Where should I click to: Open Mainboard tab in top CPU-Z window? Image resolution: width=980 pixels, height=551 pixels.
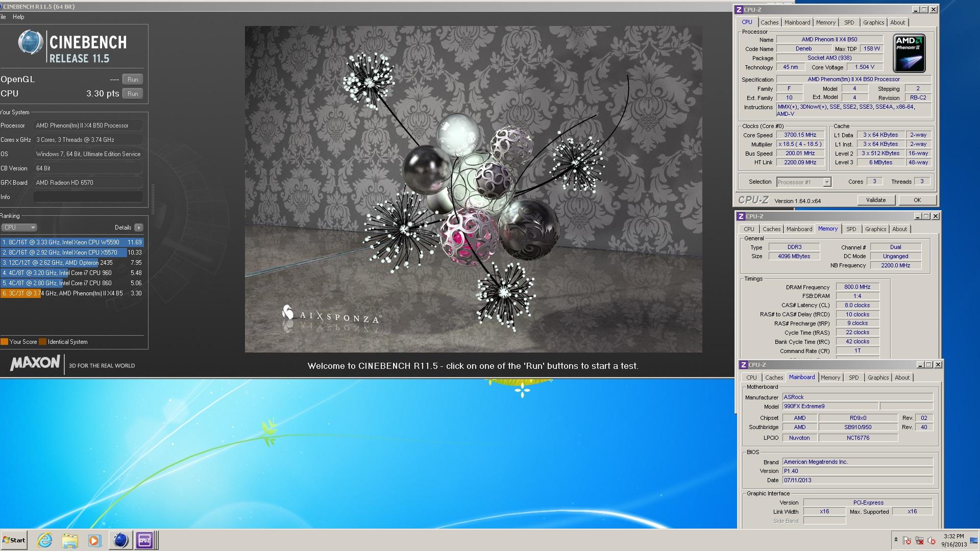tap(797, 22)
